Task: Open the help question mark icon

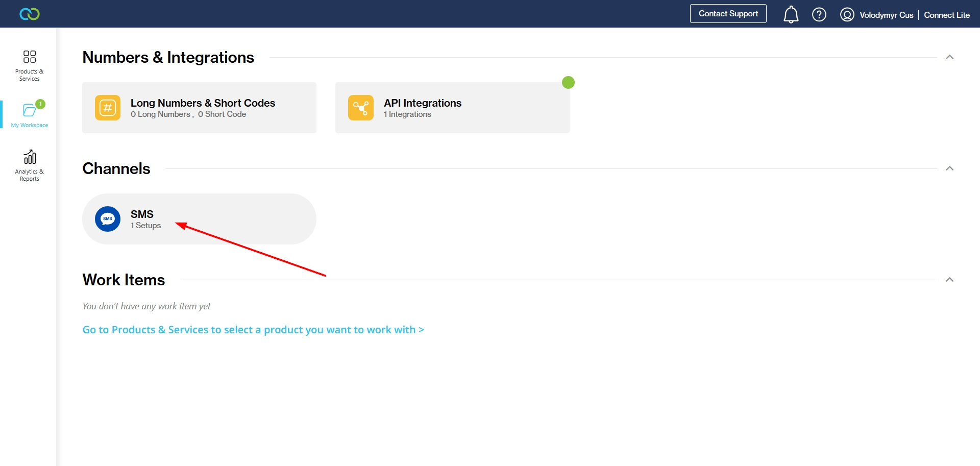Action: pos(819,14)
